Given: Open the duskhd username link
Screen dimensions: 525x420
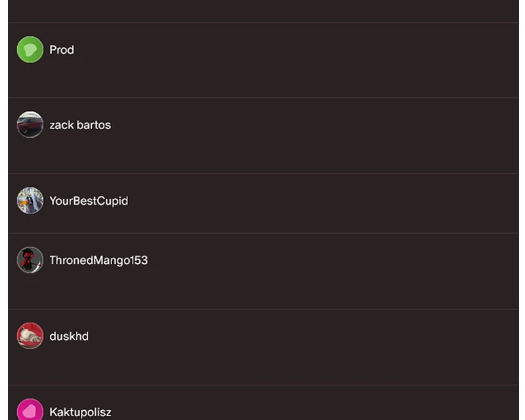Looking at the screenshot, I should [69, 336].
